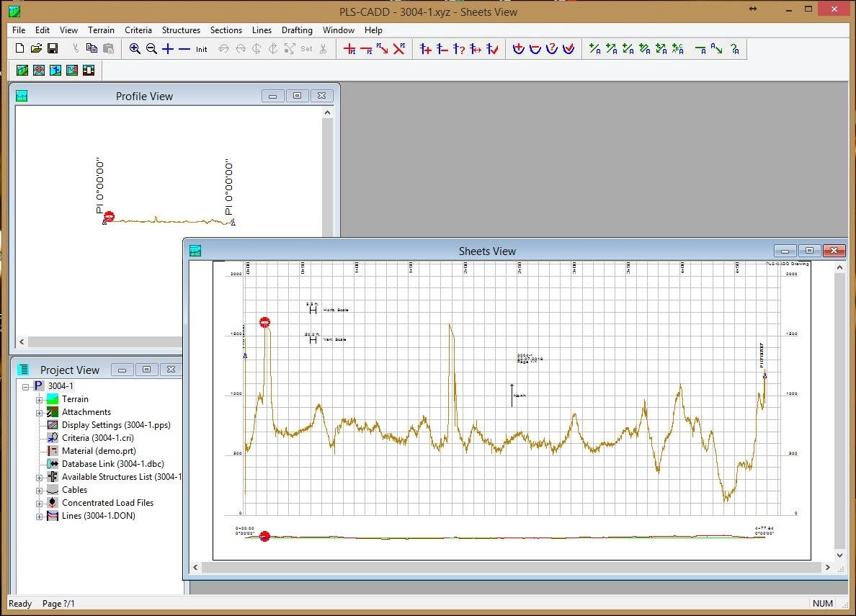Click the Zoom Out magnifier icon
The width and height of the screenshot is (856, 616).
click(x=151, y=48)
